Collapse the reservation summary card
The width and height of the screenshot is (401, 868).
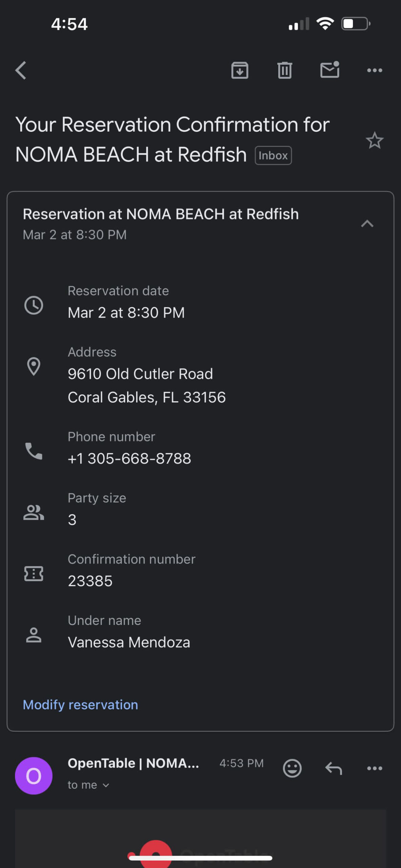pos(367,224)
